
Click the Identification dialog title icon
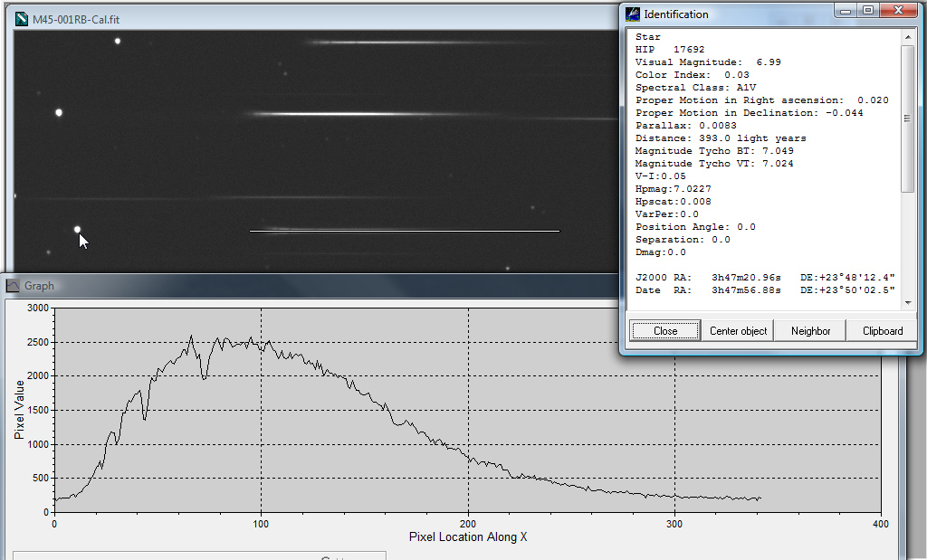(x=633, y=14)
